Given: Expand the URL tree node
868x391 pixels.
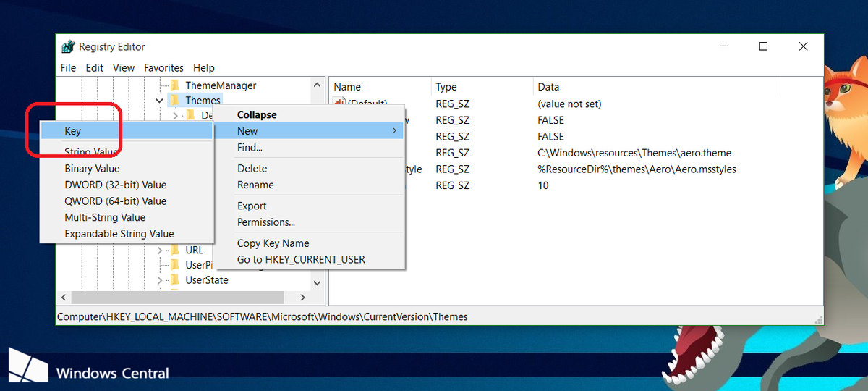Looking at the screenshot, I should 160,250.
